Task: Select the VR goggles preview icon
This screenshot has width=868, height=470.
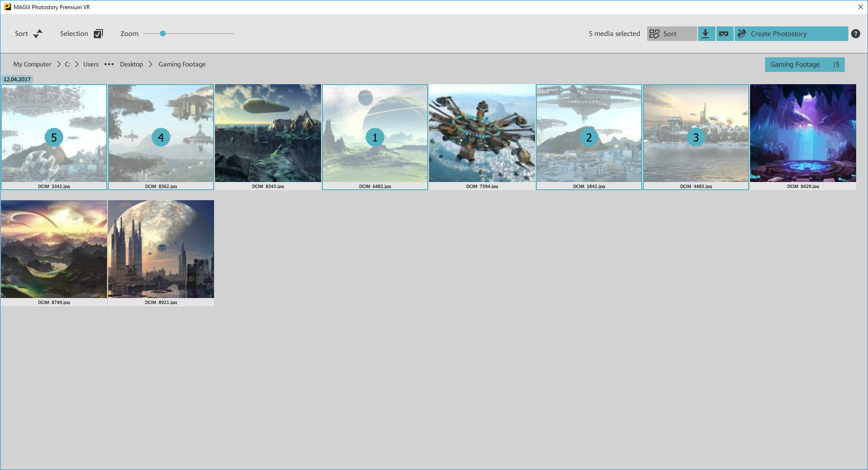Action: coord(724,33)
